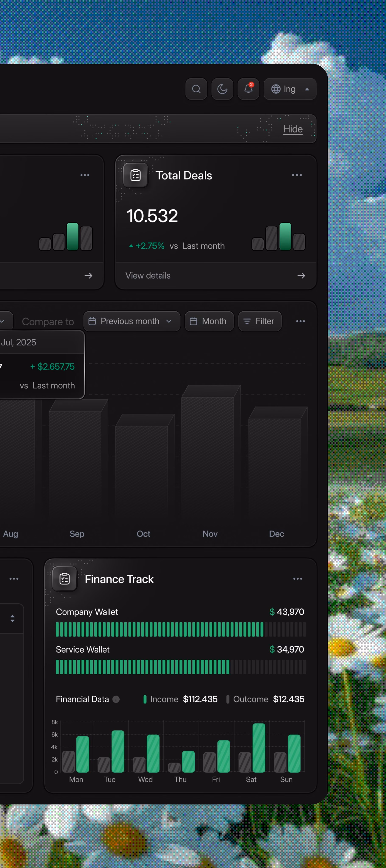The height and width of the screenshot is (868, 386).
Task: Click the arrow on the card left of Total Deals
Action: (88, 276)
